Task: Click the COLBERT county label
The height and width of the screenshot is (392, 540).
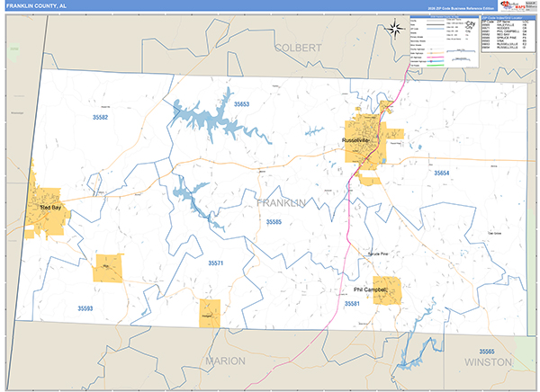Action: click(298, 48)
